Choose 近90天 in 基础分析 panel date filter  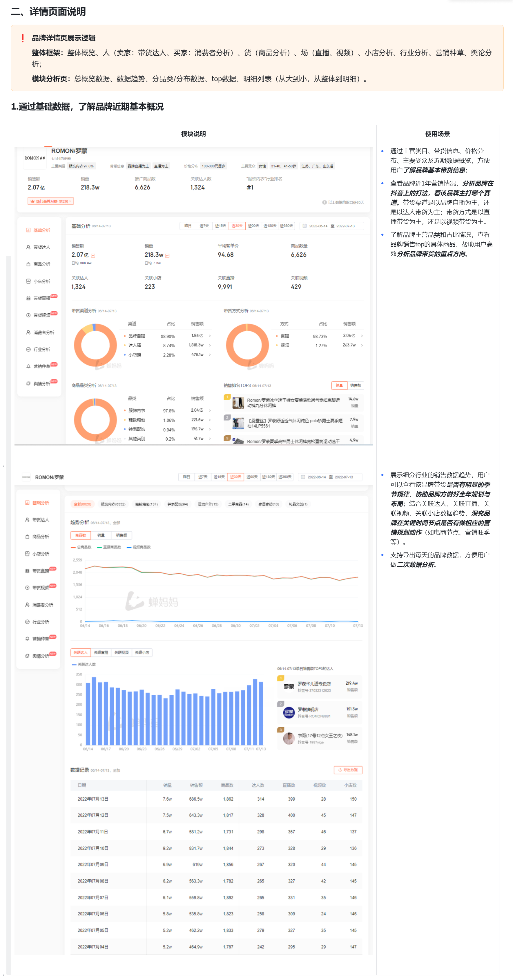253,226
